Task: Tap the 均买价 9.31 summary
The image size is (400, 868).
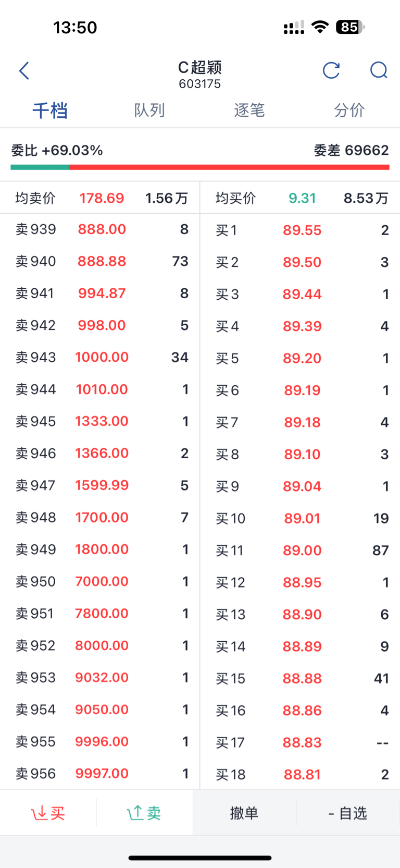Action: [302, 198]
